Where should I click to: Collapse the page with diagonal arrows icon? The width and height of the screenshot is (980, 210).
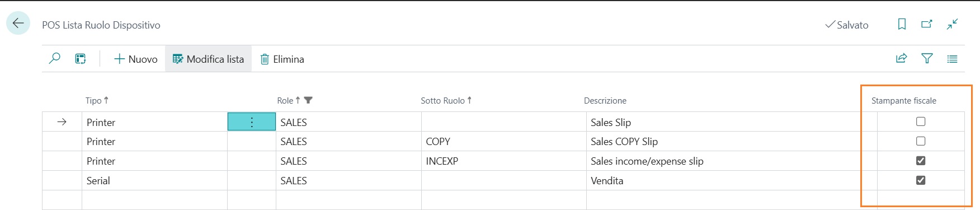[x=952, y=24]
